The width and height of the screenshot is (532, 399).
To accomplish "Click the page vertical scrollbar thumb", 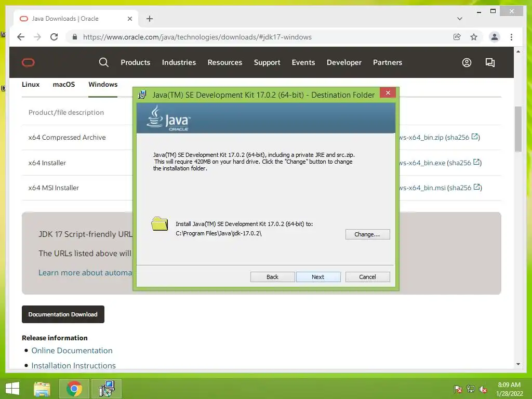I will pos(518,129).
